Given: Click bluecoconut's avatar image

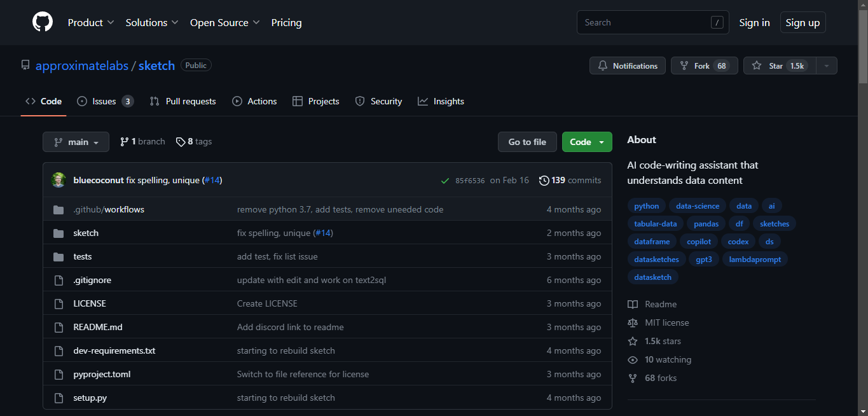Looking at the screenshot, I should [59, 180].
